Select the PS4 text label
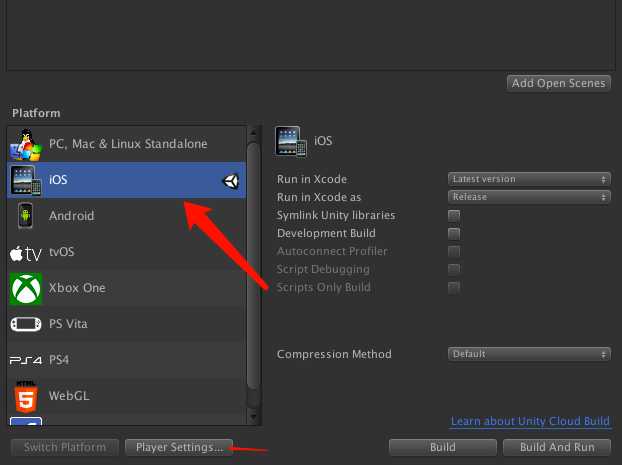Viewport: 622px width, 465px height. click(59, 360)
